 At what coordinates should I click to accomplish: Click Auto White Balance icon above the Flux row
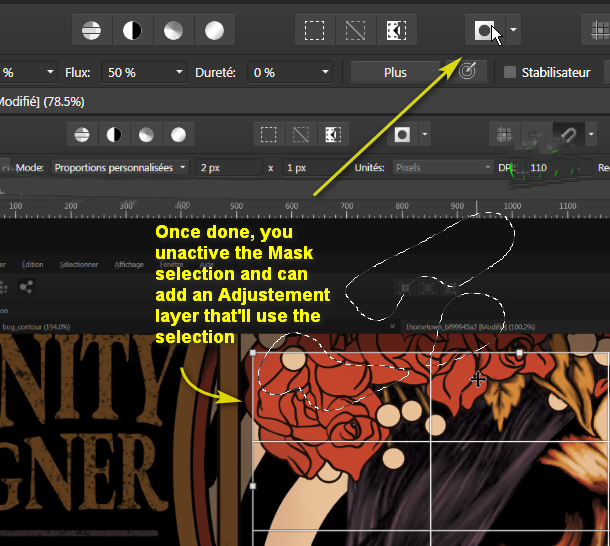pyautogui.click(x=214, y=30)
